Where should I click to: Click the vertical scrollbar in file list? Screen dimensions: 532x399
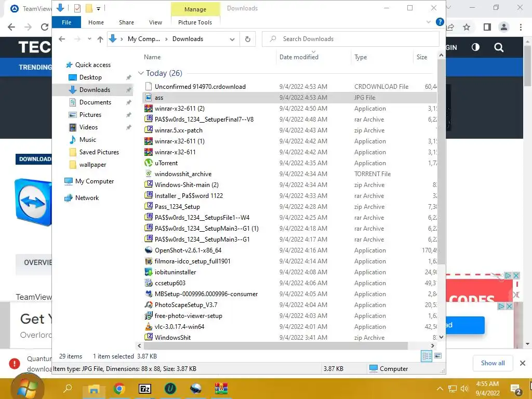coord(441,162)
